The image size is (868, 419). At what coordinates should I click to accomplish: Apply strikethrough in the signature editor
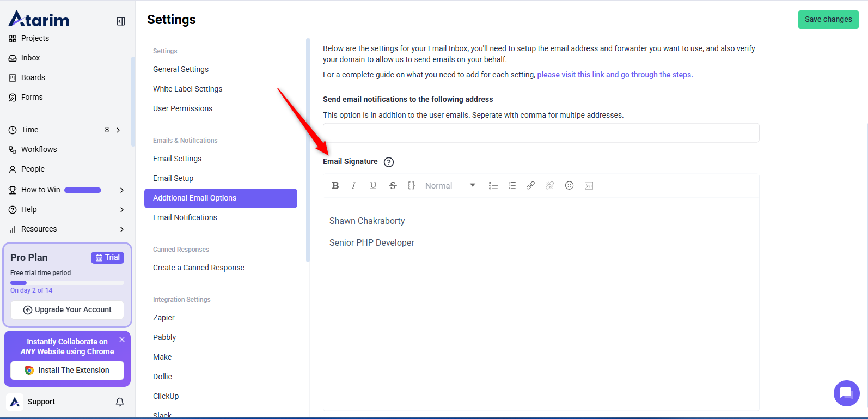click(393, 186)
